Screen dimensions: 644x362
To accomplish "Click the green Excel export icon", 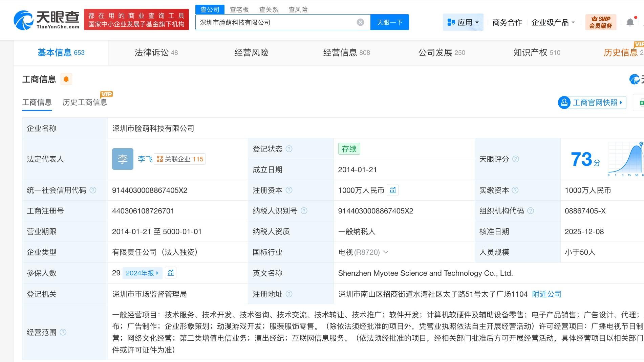I will (641, 102).
